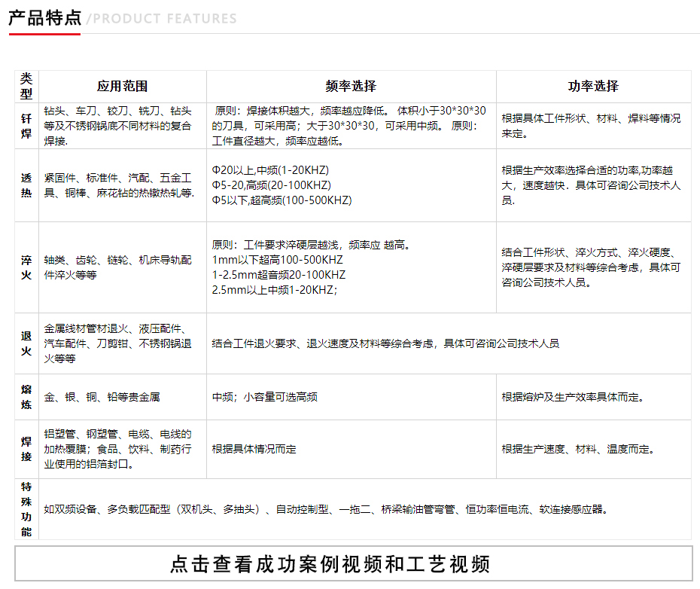The width and height of the screenshot is (700, 589).
Task: Click the 淬火 power selection cell
Action: point(592,267)
